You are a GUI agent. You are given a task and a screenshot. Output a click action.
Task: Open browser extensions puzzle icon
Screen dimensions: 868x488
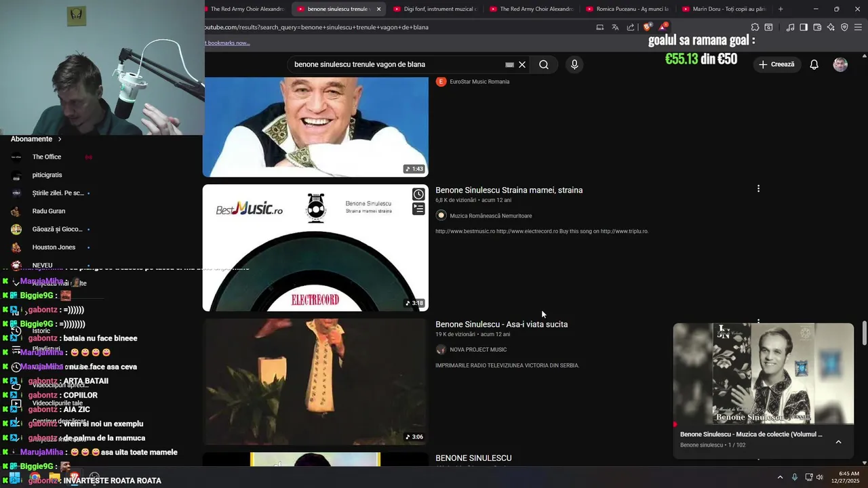click(755, 27)
